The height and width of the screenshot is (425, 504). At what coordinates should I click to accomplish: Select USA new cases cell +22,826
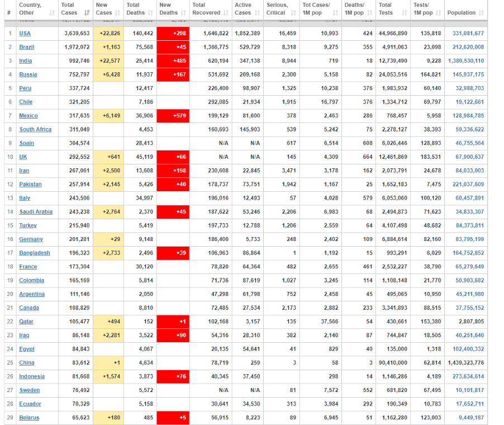point(108,34)
